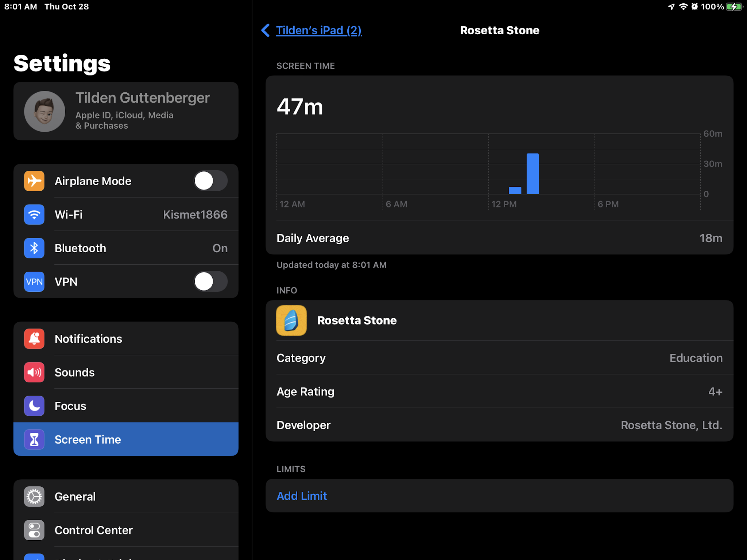Tap the Developer Rosetta Stone, Ltd. row

[499, 425]
